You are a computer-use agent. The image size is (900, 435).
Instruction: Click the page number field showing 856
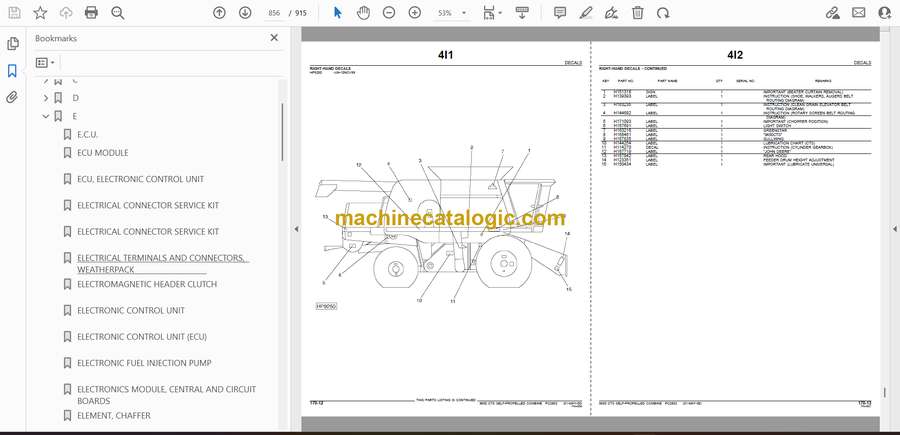tap(274, 13)
